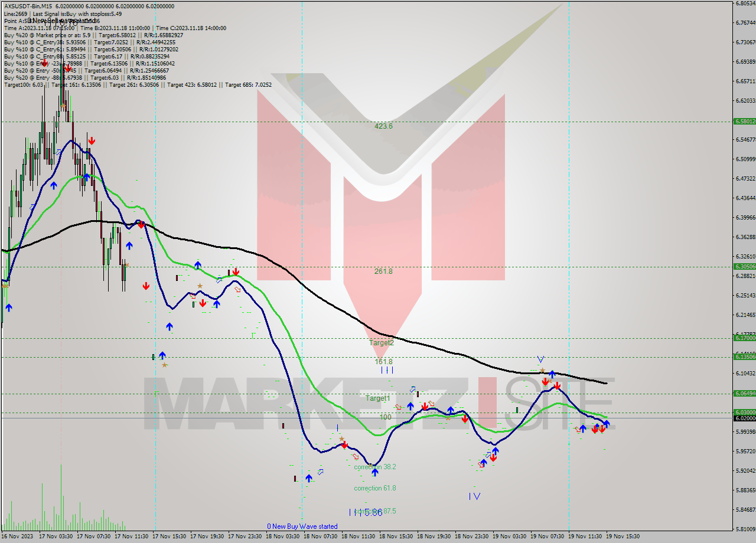The width and height of the screenshot is (756, 543).
Task: Click the 6.50999 price scale label
Action: tap(745, 159)
